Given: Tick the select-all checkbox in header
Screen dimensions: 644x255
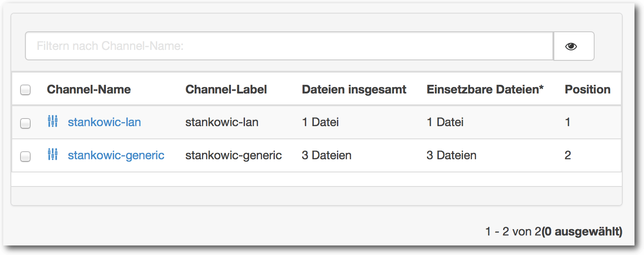Looking at the screenshot, I should click(x=25, y=90).
